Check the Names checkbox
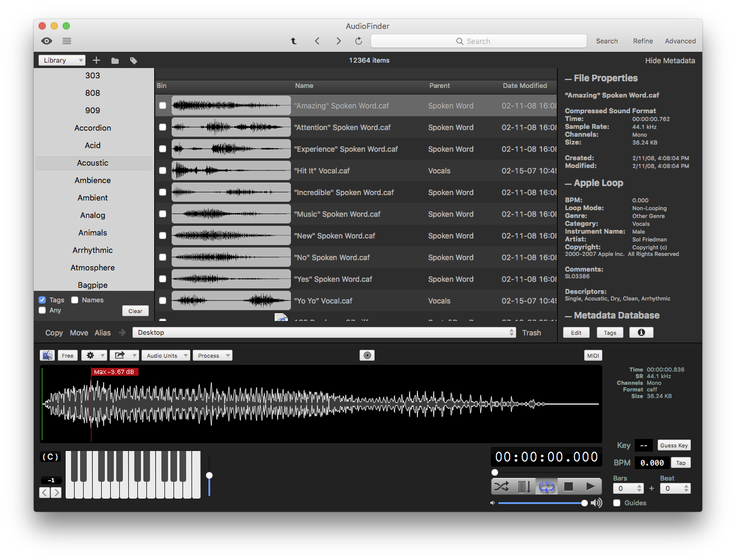 (75, 300)
